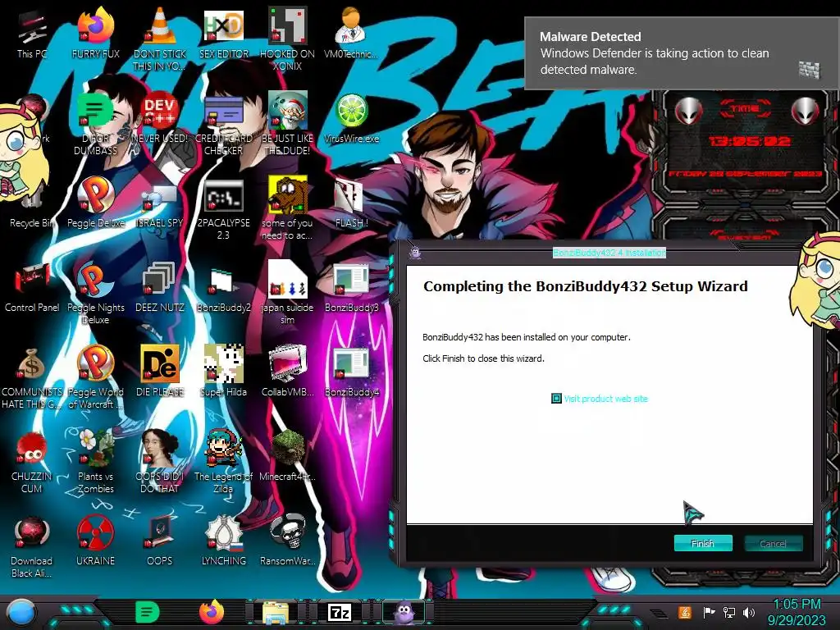Open the some of you need to ac dog icon
840x630 pixels.
coord(287,209)
